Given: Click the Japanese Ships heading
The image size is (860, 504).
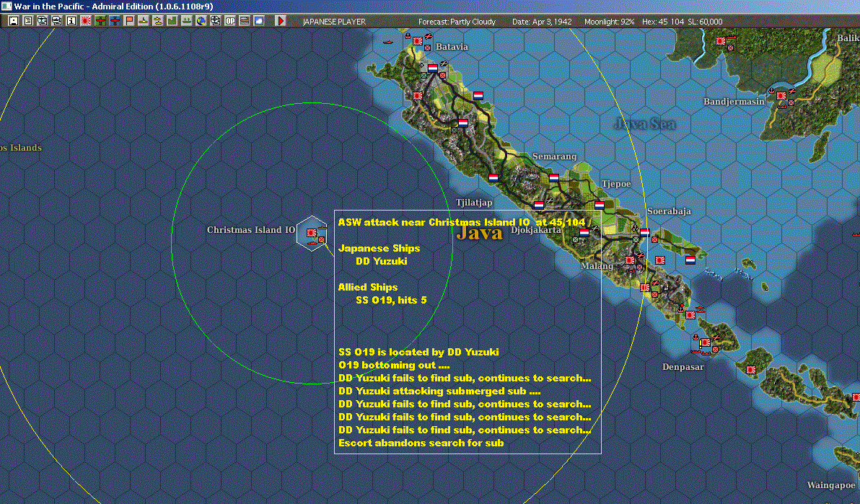Looking at the screenshot, I should click(379, 248).
